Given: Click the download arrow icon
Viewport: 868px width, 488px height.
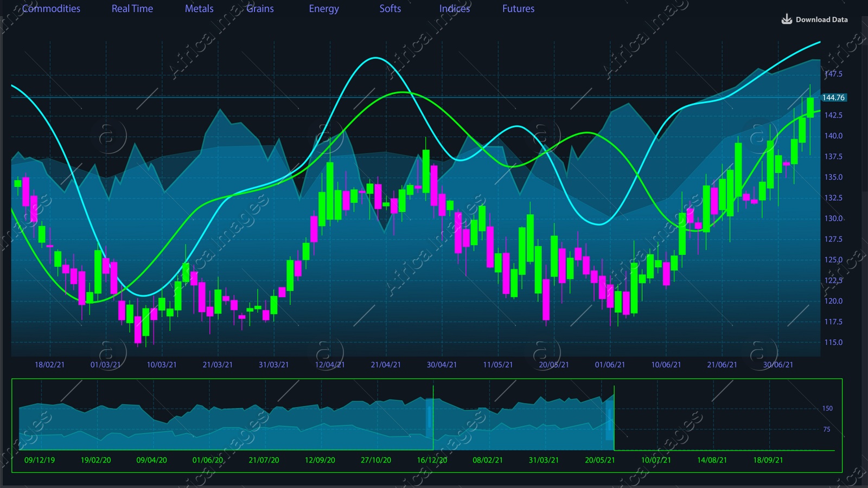Looking at the screenshot, I should [x=787, y=20].
